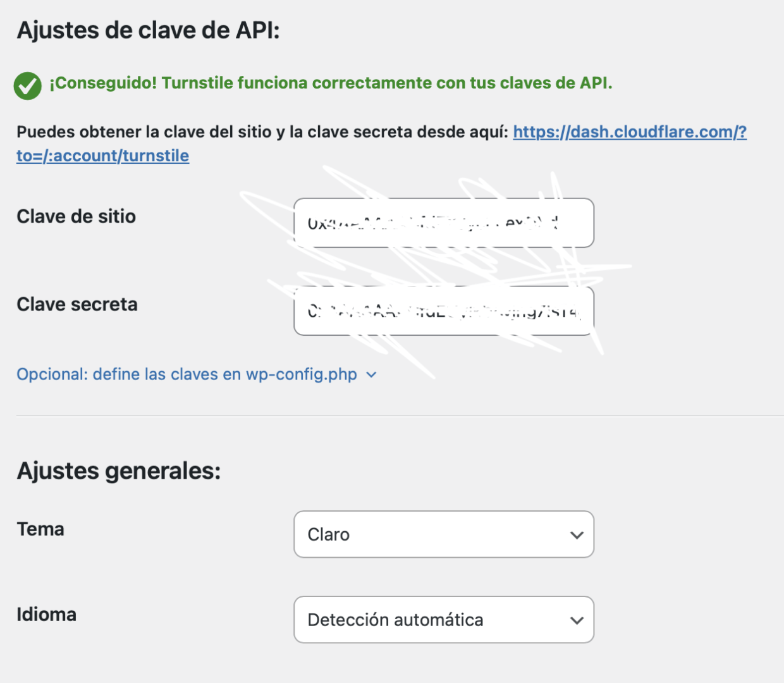Click the green success checkmark icon
Viewport: 784px width, 683px height.
[27, 85]
